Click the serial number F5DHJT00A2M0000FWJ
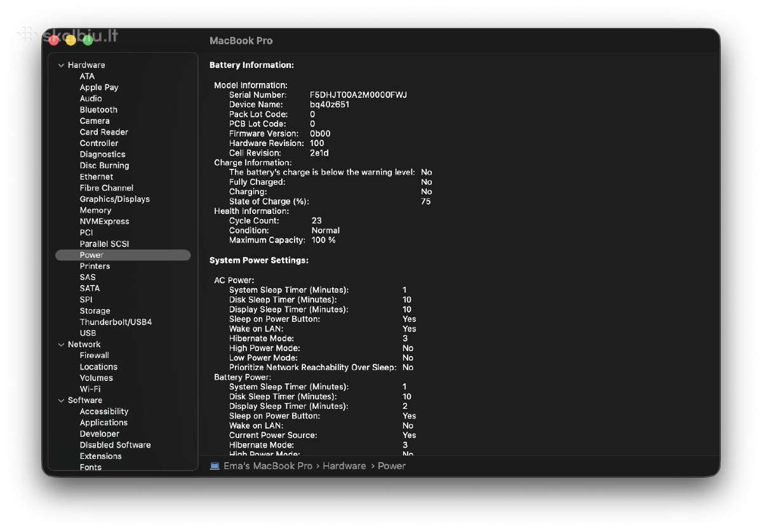 pos(358,95)
